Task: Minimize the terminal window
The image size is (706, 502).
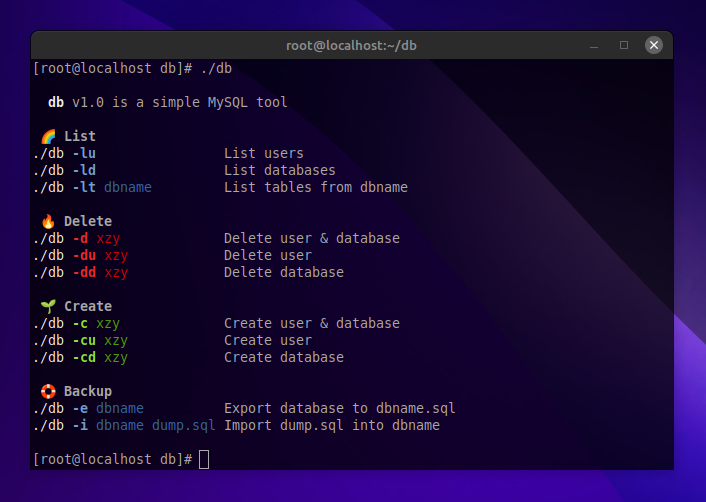Action: click(x=598, y=45)
